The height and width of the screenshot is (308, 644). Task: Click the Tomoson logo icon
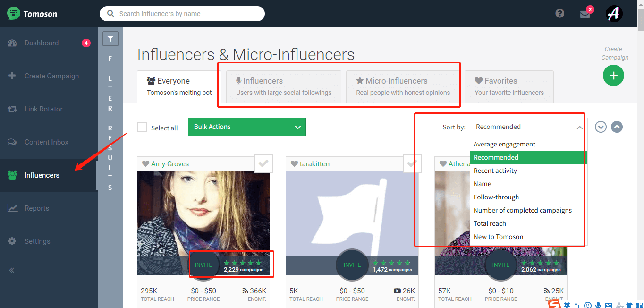pos(13,13)
